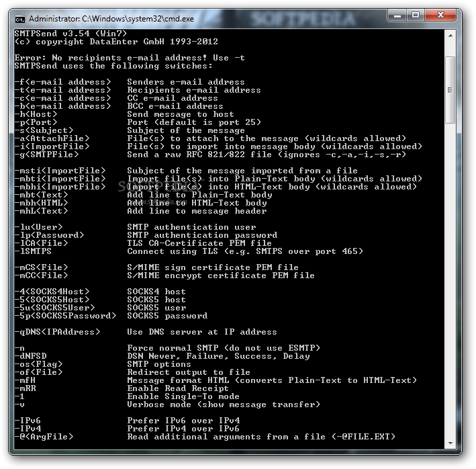The width and height of the screenshot is (476, 469).
Task: Click the '-mbt<Text>' switch
Action: click(41, 195)
